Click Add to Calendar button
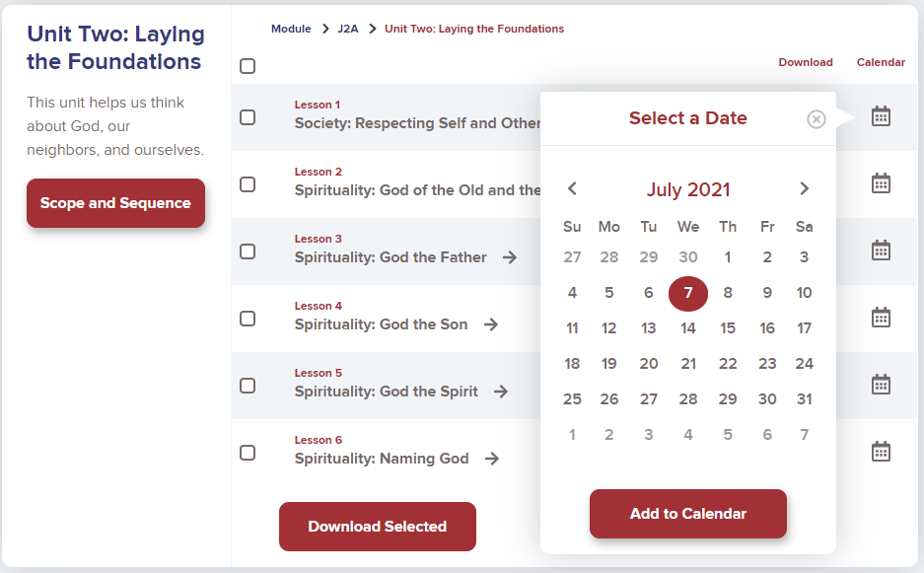Viewport: 924px width, 573px height. [x=687, y=514]
